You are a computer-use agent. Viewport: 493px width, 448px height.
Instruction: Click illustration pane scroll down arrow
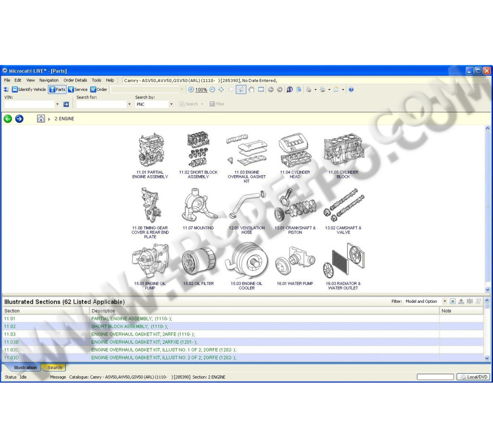(487, 289)
